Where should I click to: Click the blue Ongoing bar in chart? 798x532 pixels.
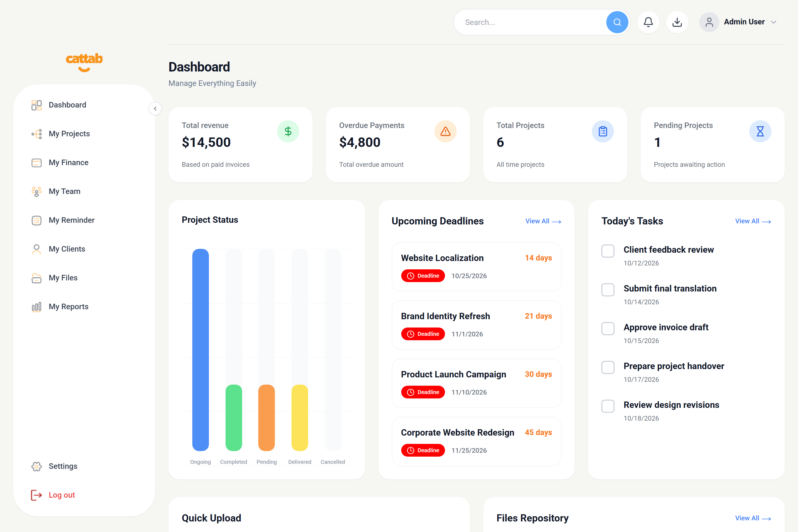coord(200,350)
